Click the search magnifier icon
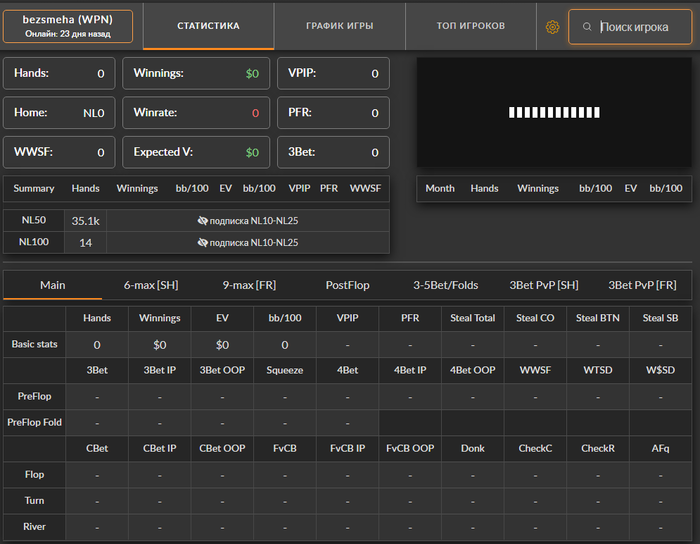 tap(587, 27)
